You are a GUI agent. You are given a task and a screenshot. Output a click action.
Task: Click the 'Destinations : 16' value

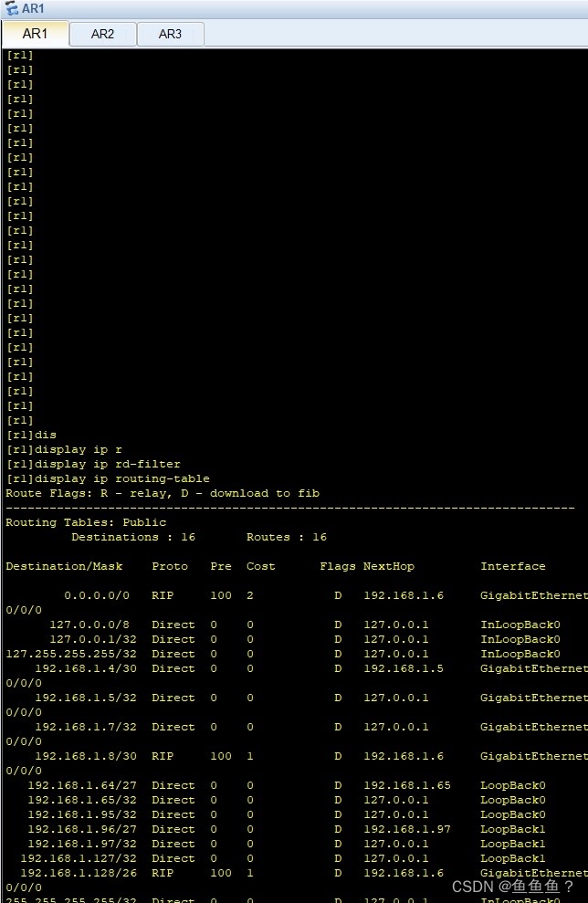[133, 537]
